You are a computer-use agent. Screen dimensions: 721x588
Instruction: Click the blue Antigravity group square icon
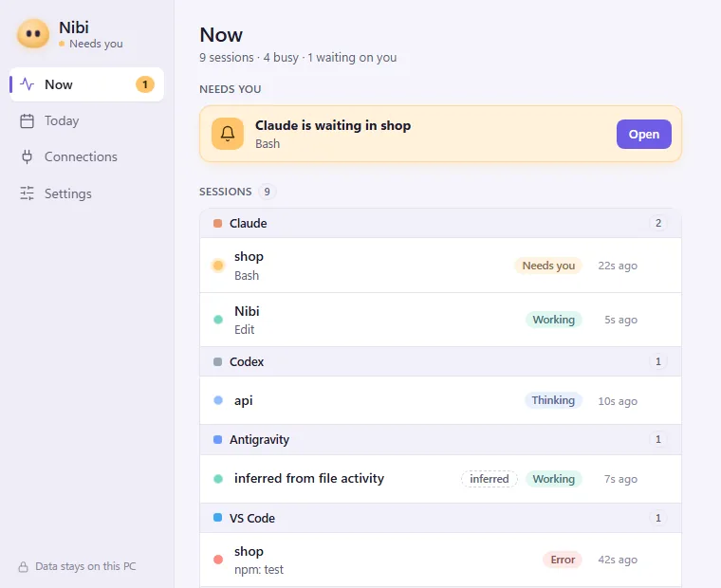coord(218,439)
